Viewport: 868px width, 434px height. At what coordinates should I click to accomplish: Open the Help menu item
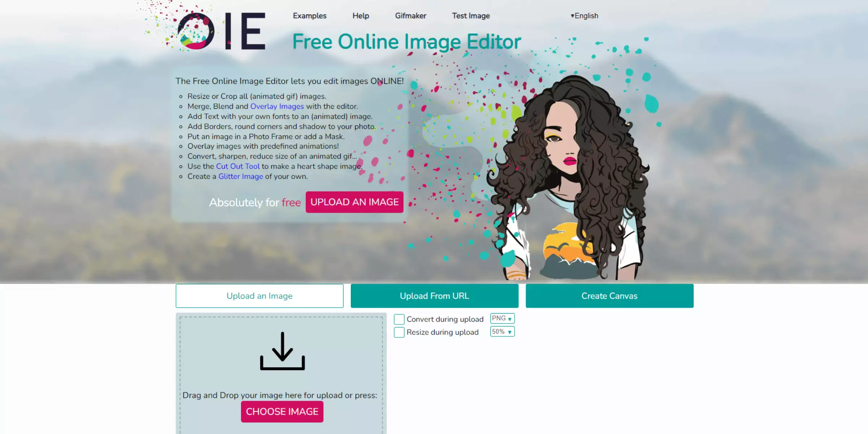[361, 16]
